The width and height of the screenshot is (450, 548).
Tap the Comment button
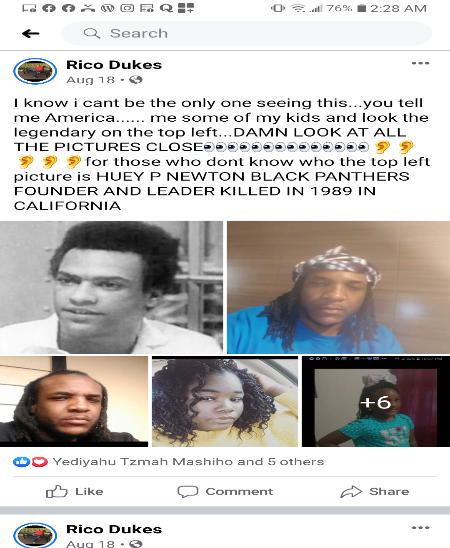pyautogui.click(x=225, y=491)
